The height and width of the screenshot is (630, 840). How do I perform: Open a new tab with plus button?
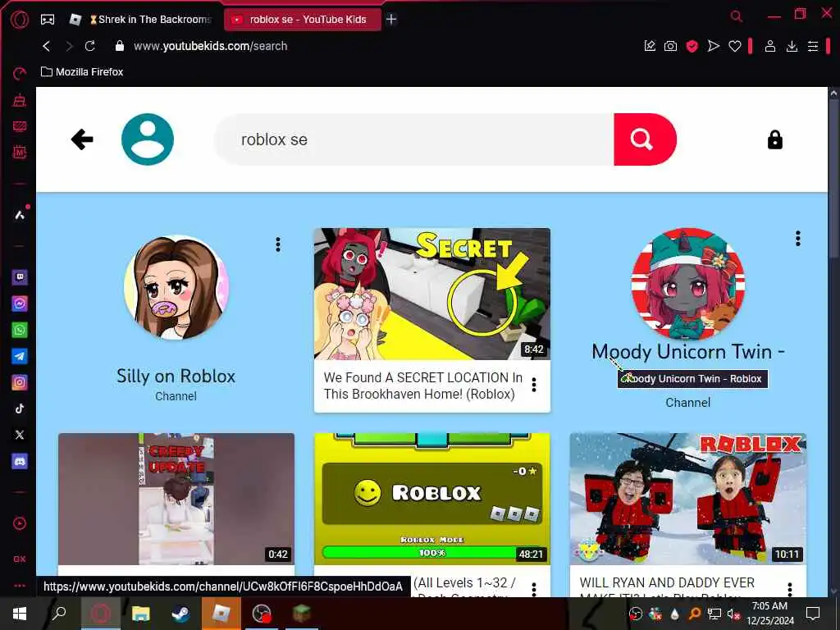tap(391, 20)
